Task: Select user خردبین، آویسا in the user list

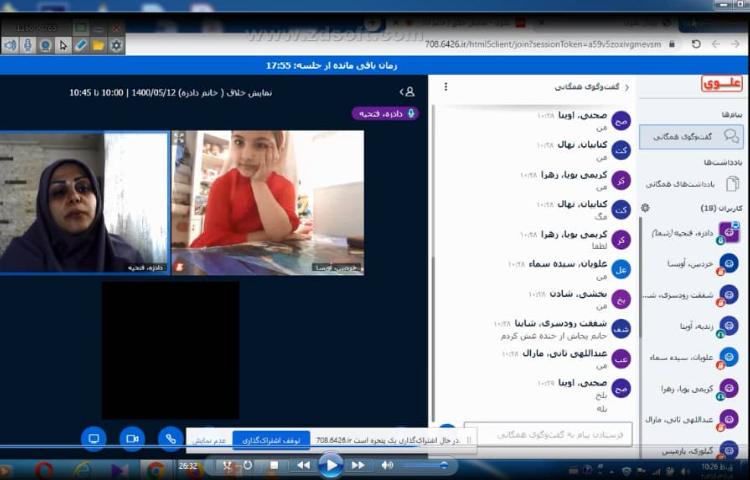Action: [693, 263]
